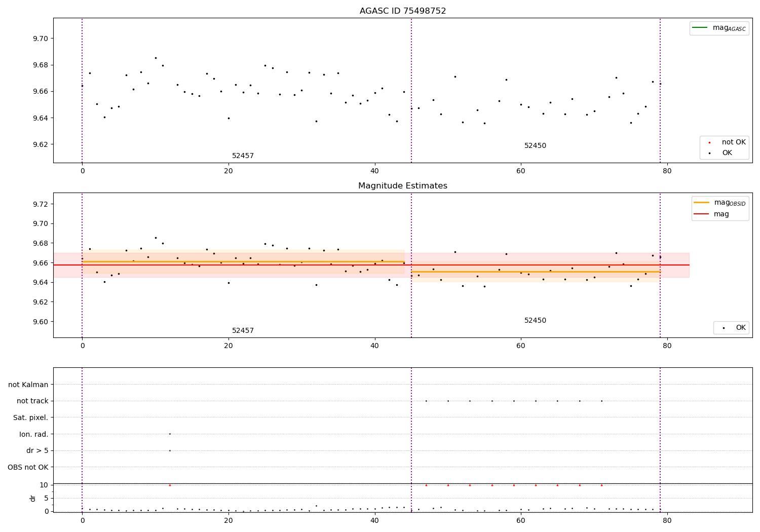Click the 52450 label in the Magnitude Estimates plot
760x532 pixels.
[x=535, y=321]
